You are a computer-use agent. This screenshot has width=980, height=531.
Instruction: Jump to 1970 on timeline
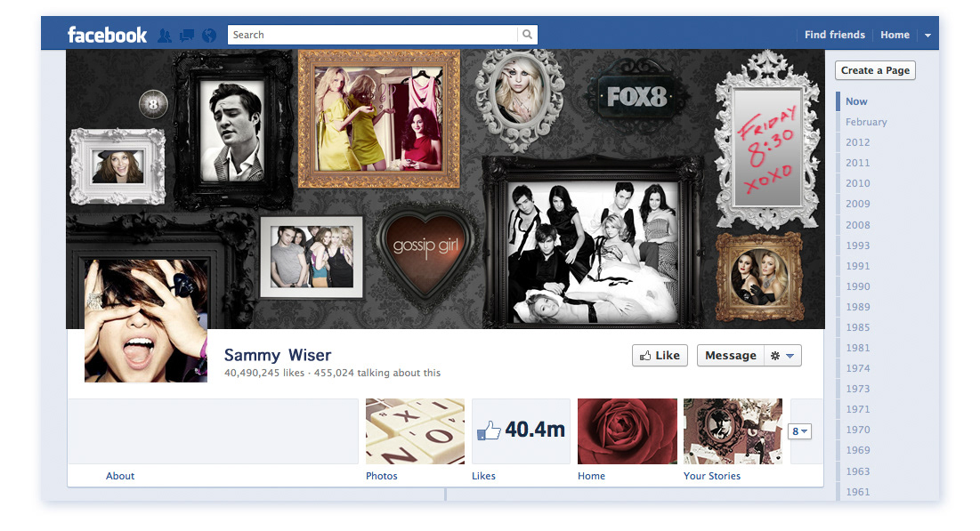pyautogui.click(x=857, y=430)
